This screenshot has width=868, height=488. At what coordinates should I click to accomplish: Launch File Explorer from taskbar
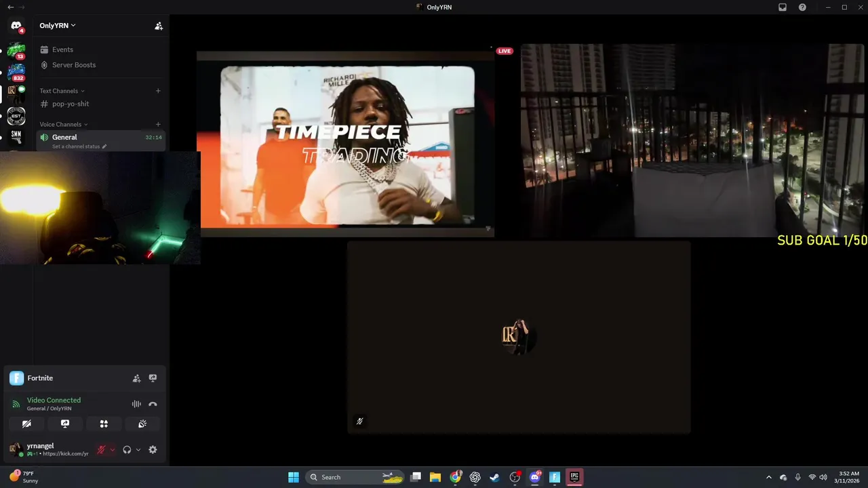[435, 477]
